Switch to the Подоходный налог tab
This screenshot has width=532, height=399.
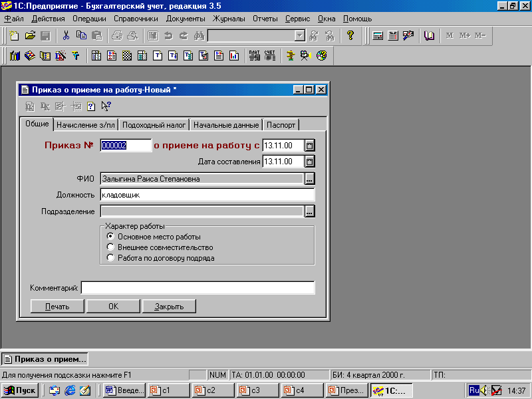click(154, 125)
